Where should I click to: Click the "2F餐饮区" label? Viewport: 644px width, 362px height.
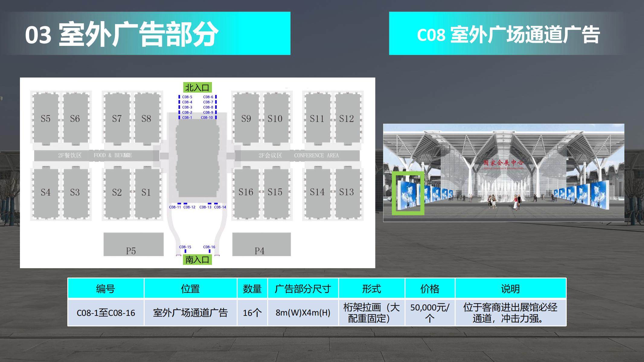point(70,155)
